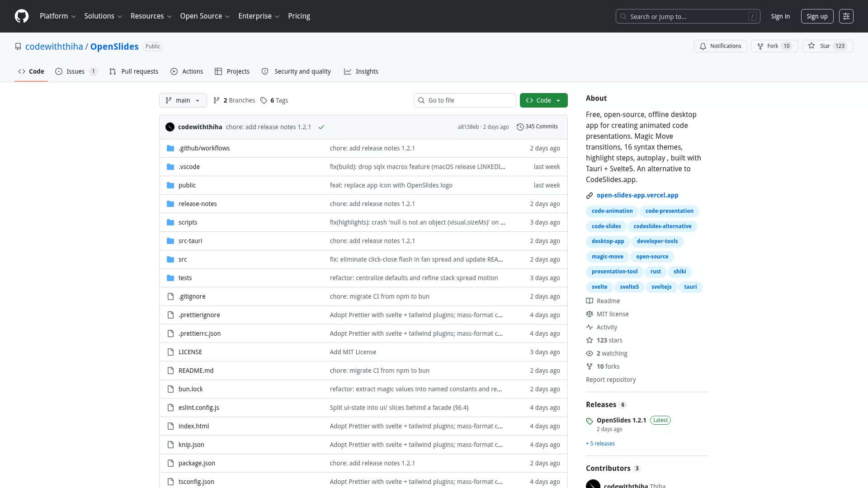868x488 pixels.
Task: Open commit 'feat: replace app icon with OpenSlides logo'
Action: click(391, 185)
